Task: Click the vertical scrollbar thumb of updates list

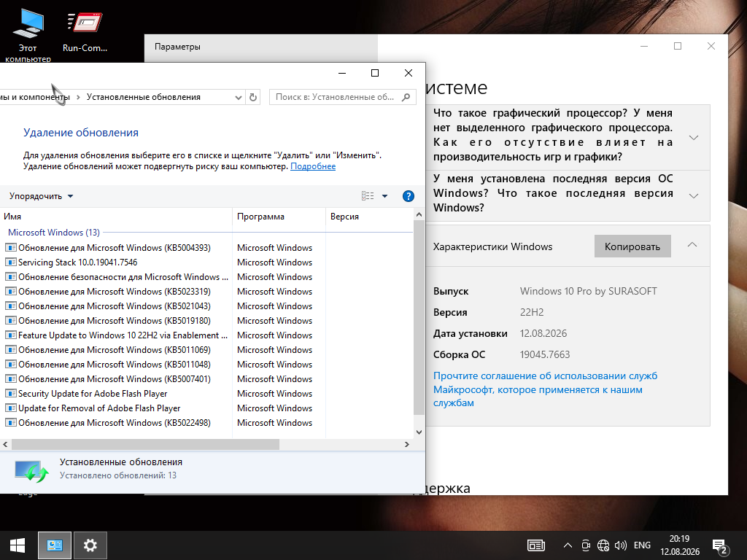Action: 419,317
